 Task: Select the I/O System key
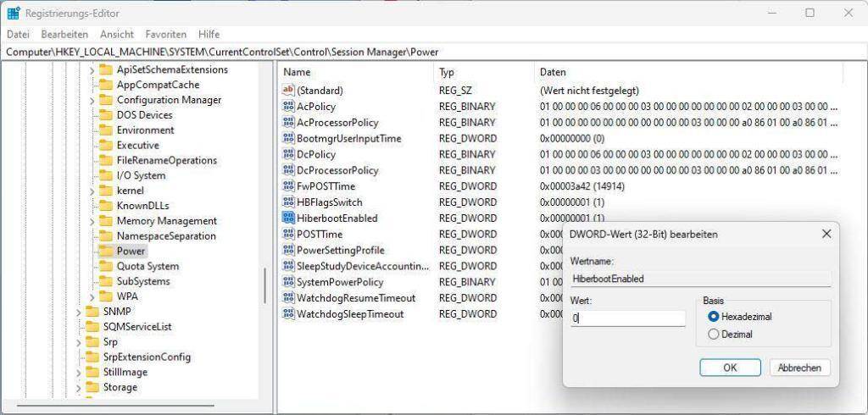pyautogui.click(x=141, y=175)
